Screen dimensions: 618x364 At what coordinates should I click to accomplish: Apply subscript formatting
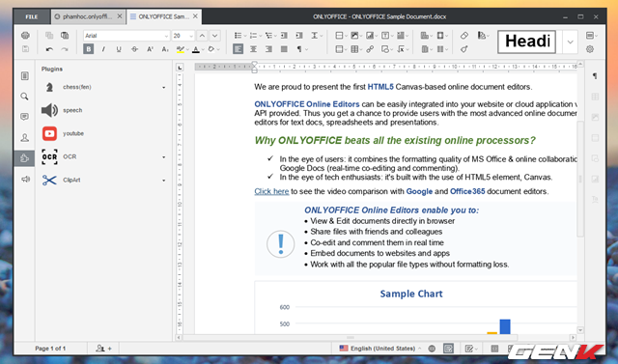[165, 49]
